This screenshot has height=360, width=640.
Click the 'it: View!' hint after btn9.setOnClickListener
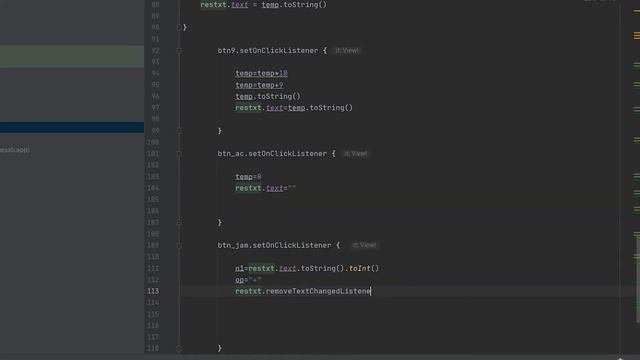pyautogui.click(x=347, y=51)
